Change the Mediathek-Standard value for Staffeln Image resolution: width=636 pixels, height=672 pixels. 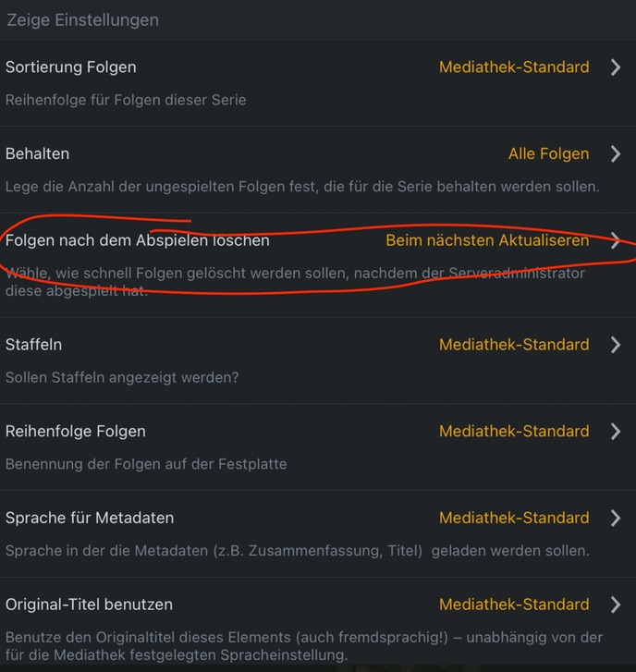click(x=514, y=344)
